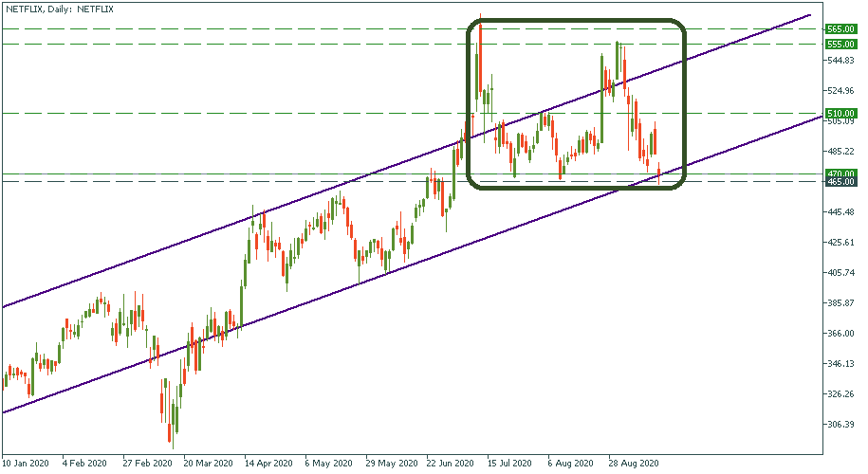
Task: Click the 27 Feb 2020 date label
Action: [x=146, y=464]
